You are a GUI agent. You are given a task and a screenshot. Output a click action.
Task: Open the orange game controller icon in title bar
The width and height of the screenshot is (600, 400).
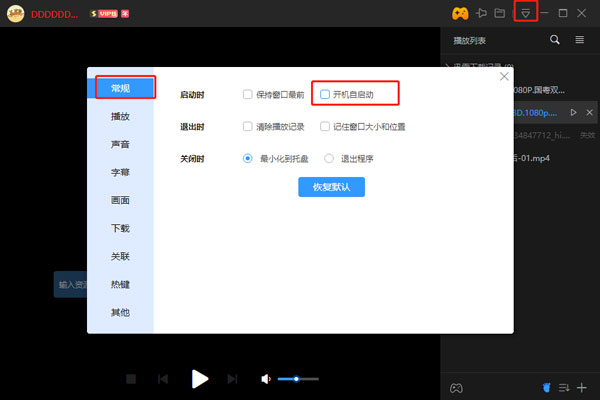pyautogui.click(x=460, y=14)
